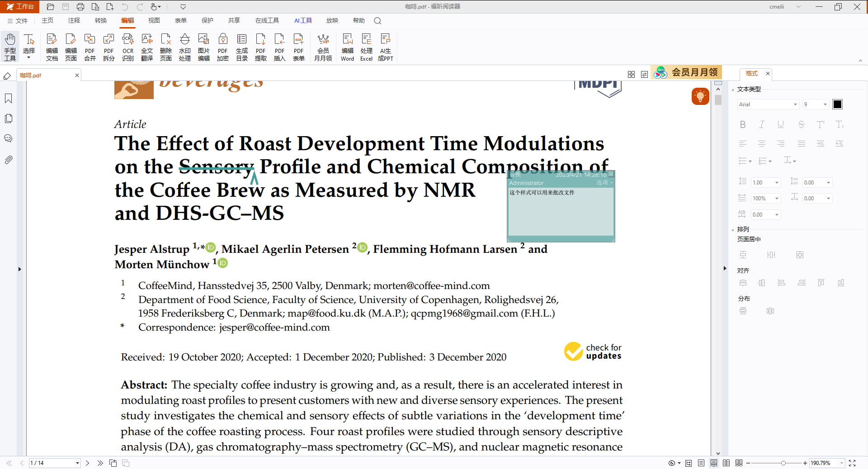Image resolution: width=868 pixels, height=469 pixels.
Task: Open watermark processing tool
Action: (x=185, y=47)
